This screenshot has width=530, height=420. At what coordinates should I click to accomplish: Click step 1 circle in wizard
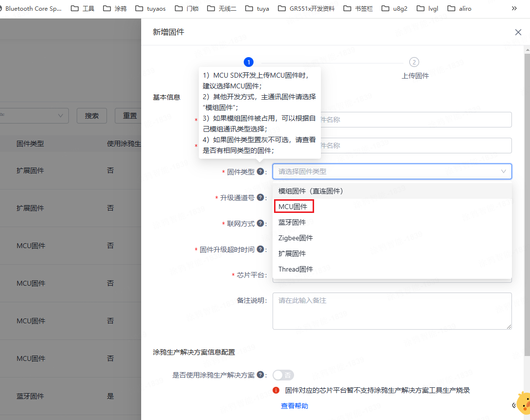click(x=249, y=62)
